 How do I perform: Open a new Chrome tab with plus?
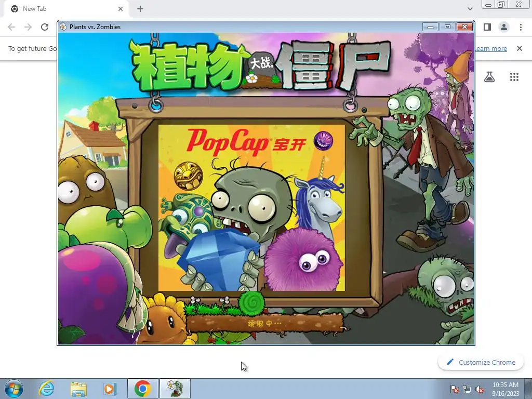click(x=140, y=9)
